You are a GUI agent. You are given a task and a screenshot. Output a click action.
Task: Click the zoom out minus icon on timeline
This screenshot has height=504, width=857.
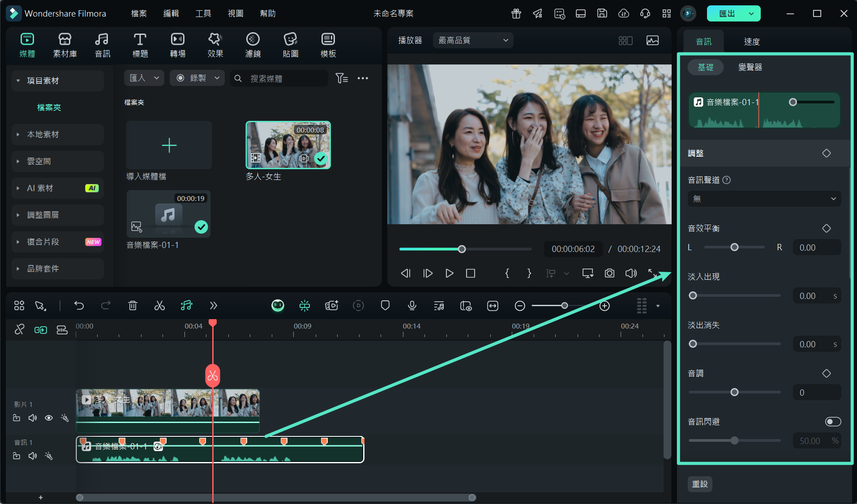tap(520, 306)
